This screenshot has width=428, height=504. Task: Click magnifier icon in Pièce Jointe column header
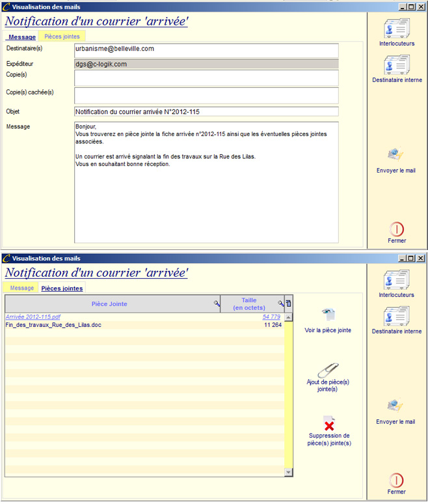[217, 304]
